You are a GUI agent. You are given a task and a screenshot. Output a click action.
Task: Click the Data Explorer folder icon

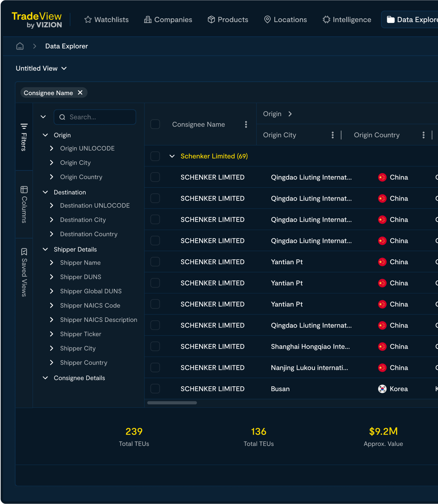coord(390,19)
